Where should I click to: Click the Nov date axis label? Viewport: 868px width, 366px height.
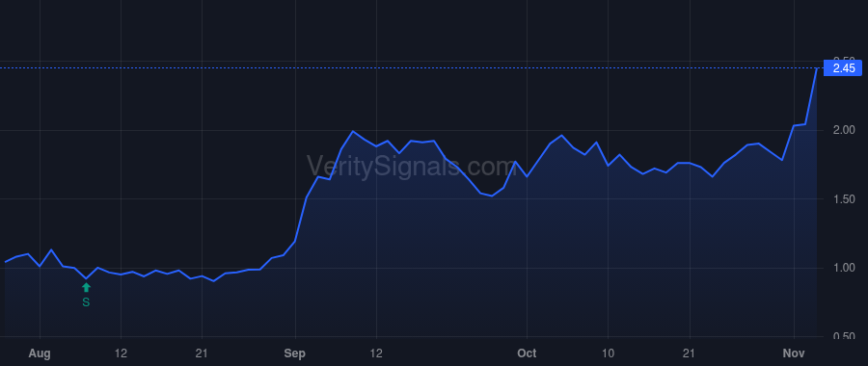[794, 353]
